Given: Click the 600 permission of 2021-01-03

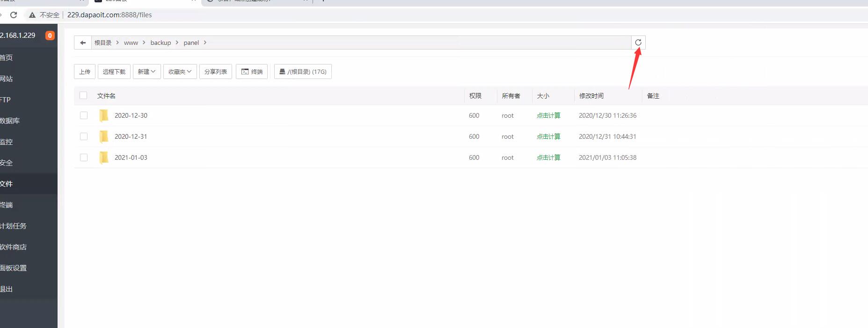Looking at the screenshot, I should (x=474, y=157).
